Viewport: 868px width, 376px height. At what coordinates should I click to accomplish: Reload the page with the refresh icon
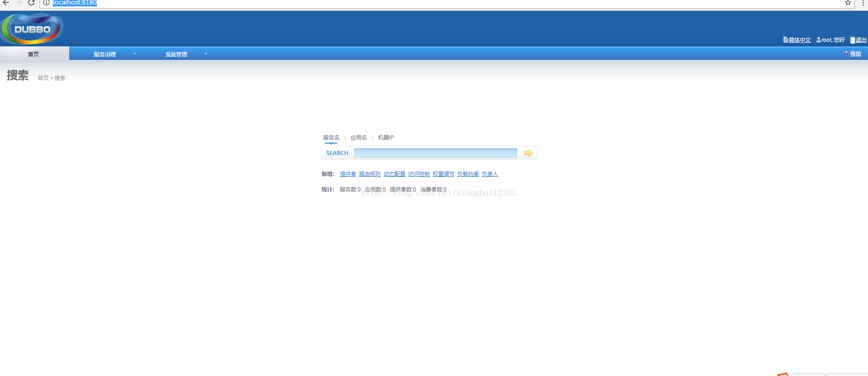pos(31,3)
